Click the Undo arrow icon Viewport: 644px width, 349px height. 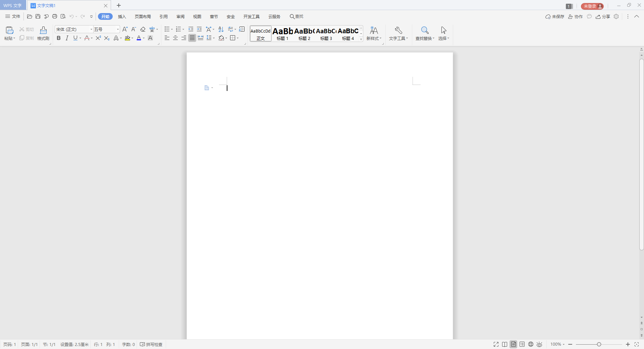coord(71,16)
